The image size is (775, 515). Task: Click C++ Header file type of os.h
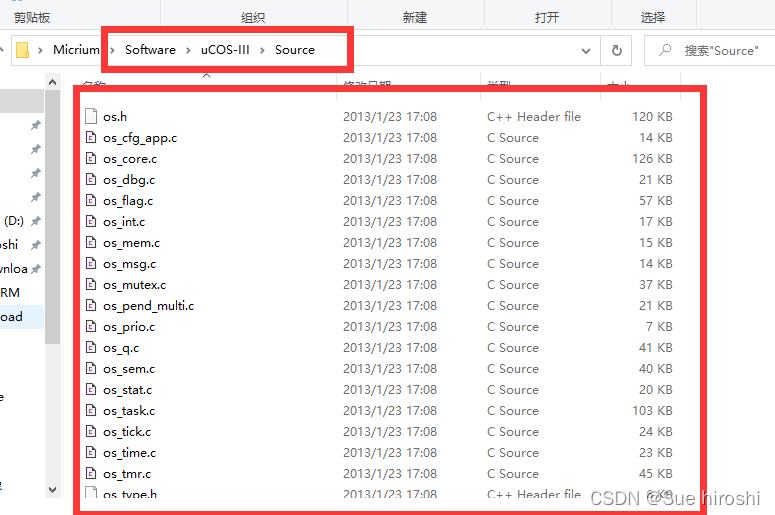pos(534,117)
